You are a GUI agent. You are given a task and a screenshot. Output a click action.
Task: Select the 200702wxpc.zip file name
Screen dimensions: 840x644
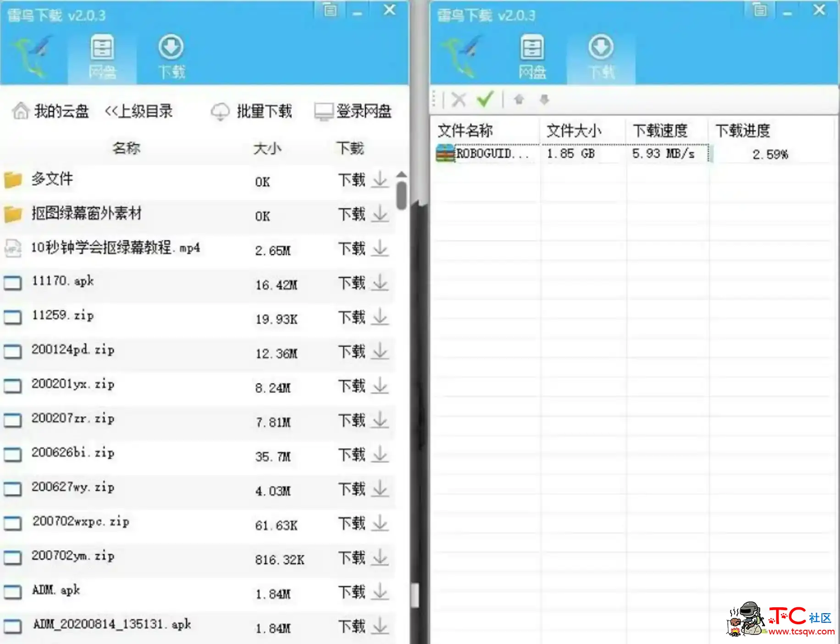click(x=80, y=522)
